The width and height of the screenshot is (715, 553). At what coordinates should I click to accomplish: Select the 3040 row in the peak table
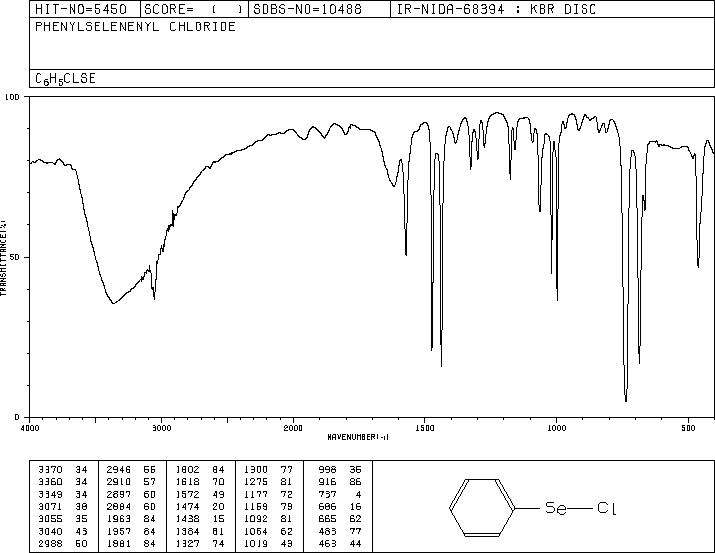tap(63, 532)
